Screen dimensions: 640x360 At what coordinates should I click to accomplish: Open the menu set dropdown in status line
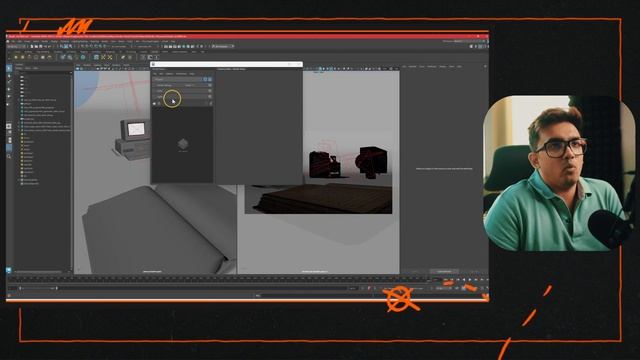point(16,47)
